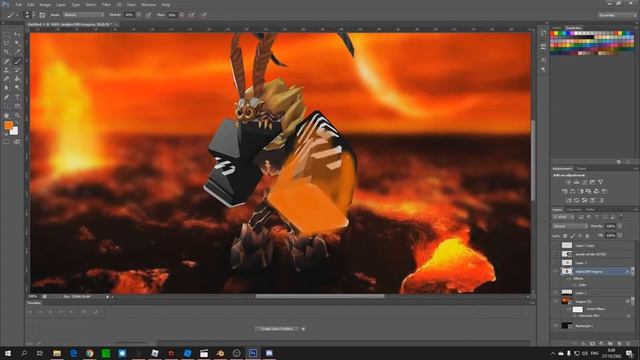The width and height of the screenshot is (640, 360).
Task: Toggle pressure for size button
Action: tap(203, 15)
